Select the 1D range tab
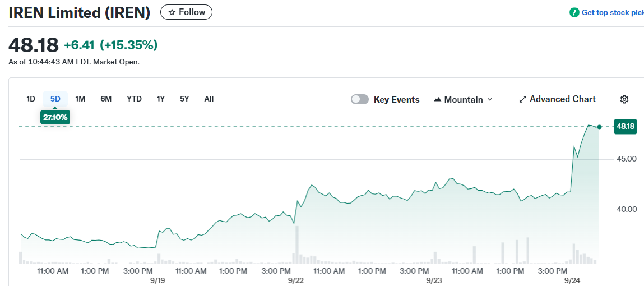The height and width of the screenshot is (286, 644). 31,99
